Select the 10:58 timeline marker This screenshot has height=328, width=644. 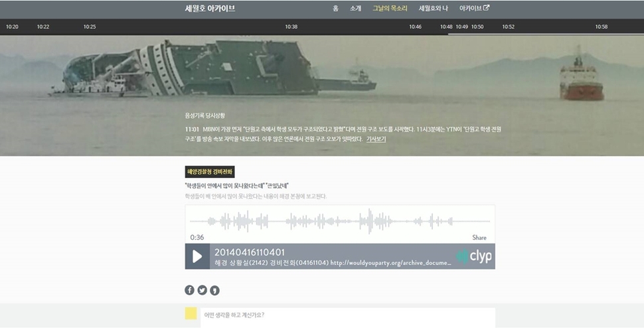pyautogui.click(x=601, y=27)
